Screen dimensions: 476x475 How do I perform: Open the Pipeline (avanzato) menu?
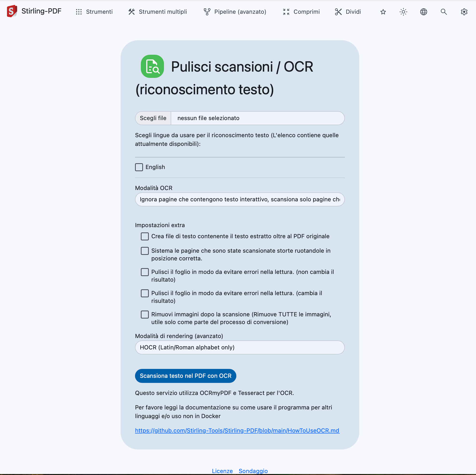point(235,12)
